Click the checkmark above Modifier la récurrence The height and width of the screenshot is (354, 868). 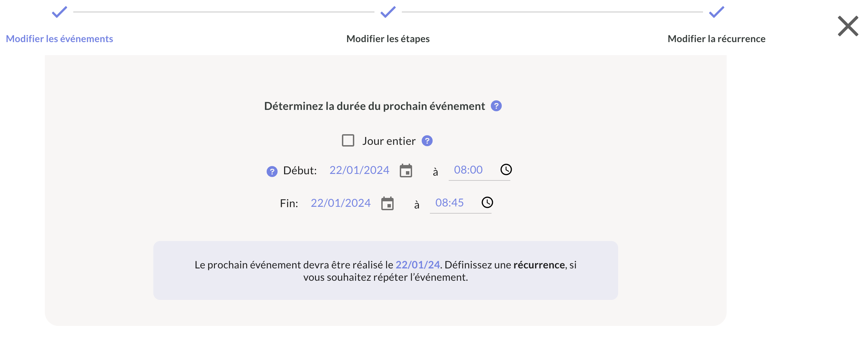716,12
